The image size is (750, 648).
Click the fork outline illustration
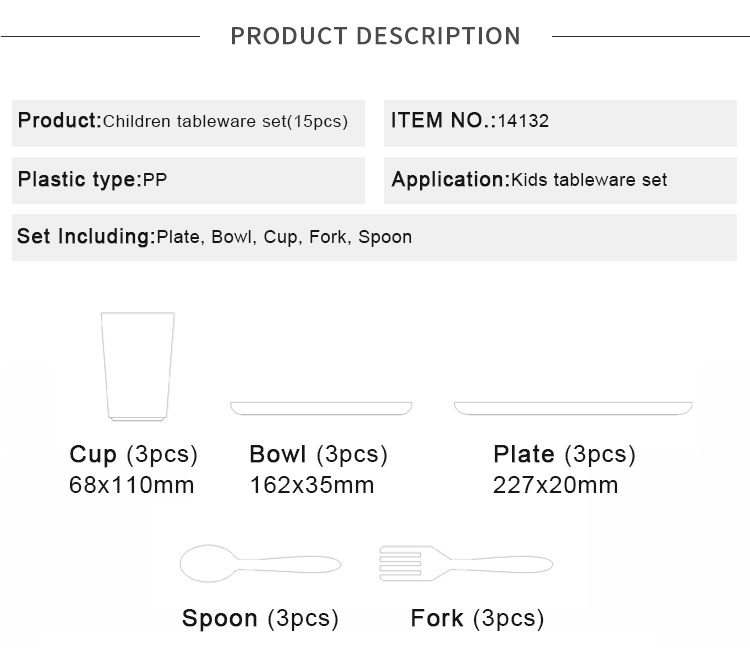pos(466,563)
